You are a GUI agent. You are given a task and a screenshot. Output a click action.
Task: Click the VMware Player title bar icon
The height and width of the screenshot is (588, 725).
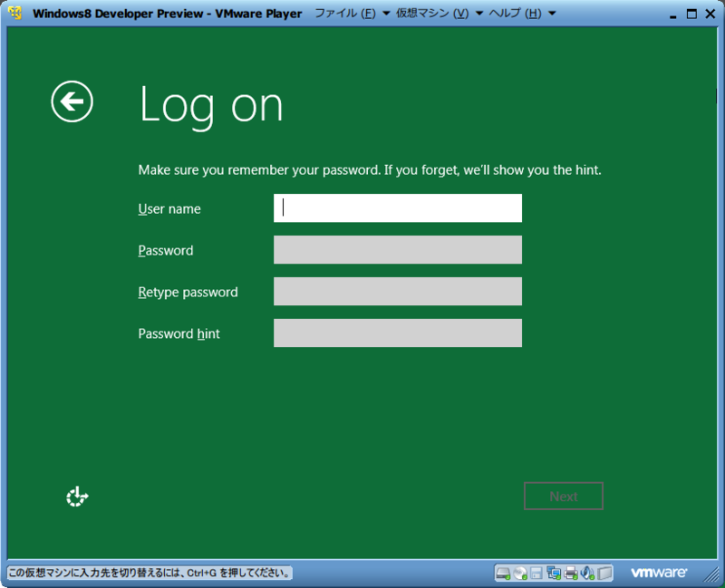click(14, 13)
